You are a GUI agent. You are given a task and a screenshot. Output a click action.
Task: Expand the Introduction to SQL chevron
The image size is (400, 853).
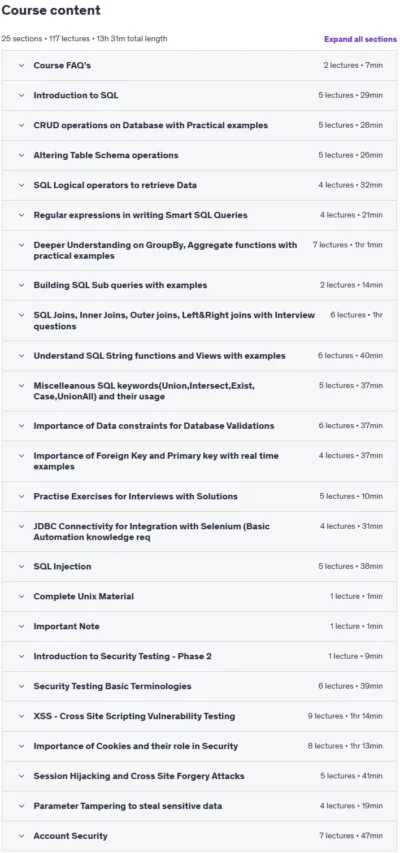(21, 95)
